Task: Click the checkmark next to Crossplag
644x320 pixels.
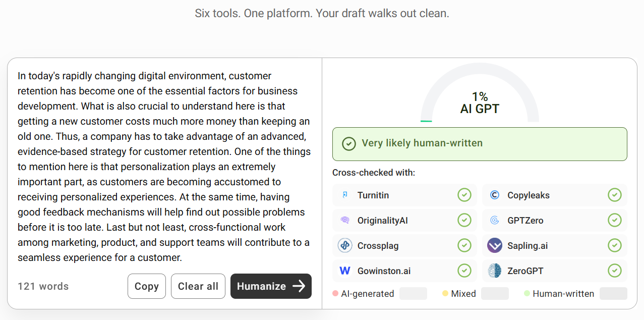Action: [x=464, y=245]
